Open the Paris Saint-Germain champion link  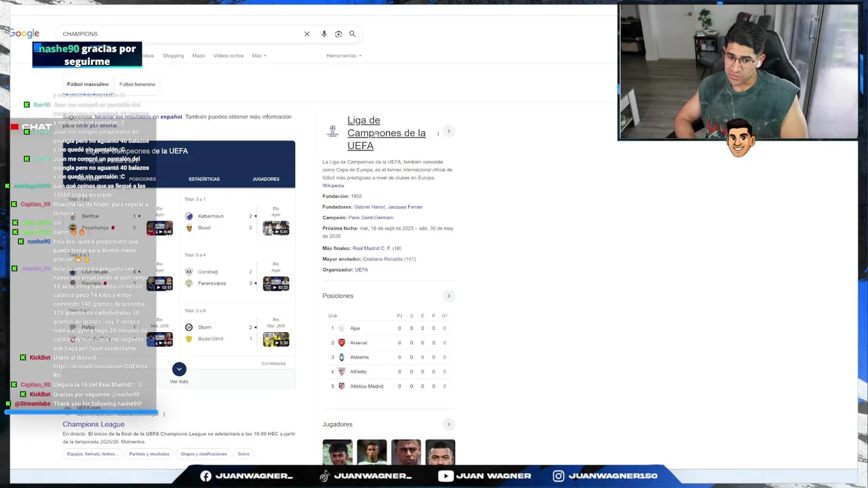tap(370, 218)
